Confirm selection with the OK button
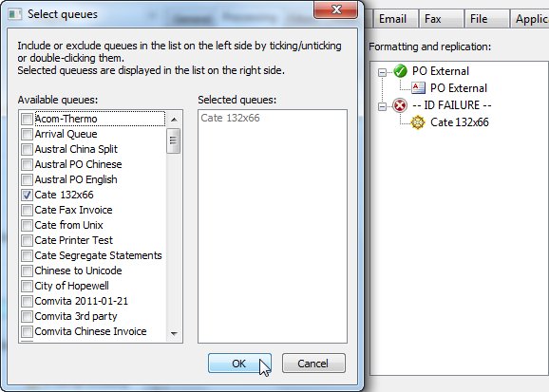The height and width of the screenshot is (392, 549). coord(239,364)
